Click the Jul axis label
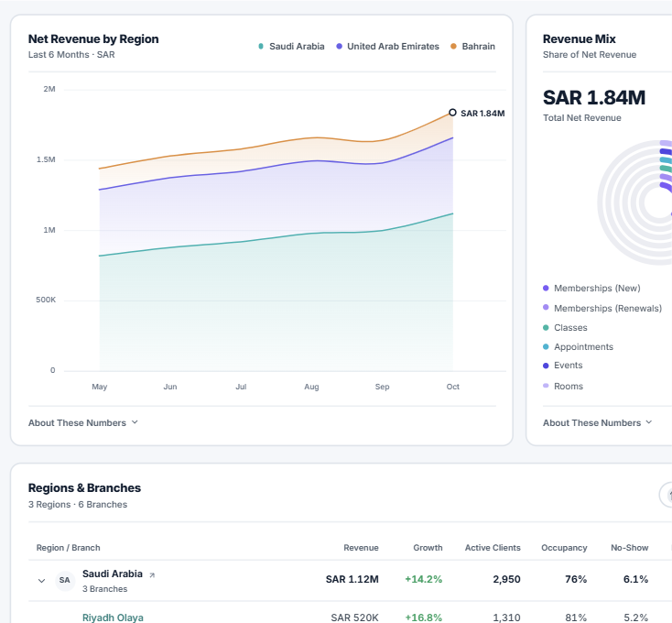The width and height of the screenshot is (672, 623). (241, 387)
